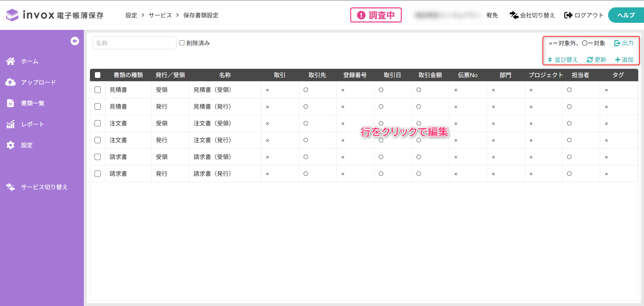Viewport: 644px width, 306px height.
Task: Enable the 削除済み checkbox
Action: [182, 43]
